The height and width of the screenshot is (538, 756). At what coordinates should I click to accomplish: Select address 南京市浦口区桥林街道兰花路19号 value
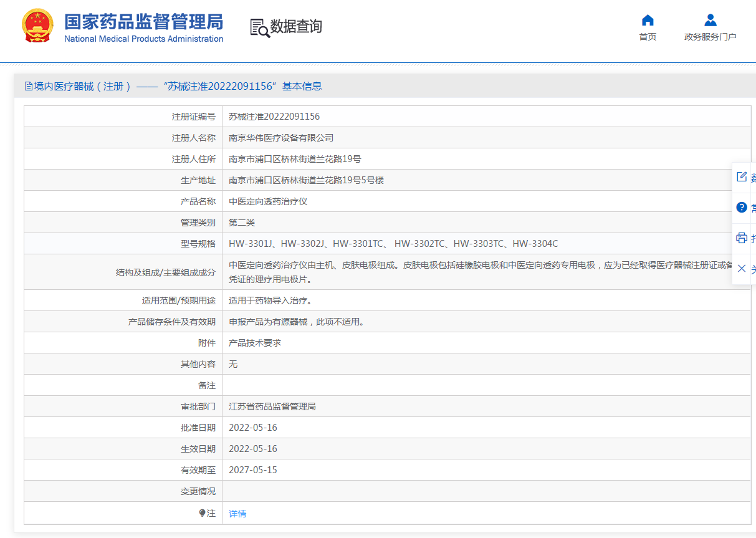pos(295,159)
